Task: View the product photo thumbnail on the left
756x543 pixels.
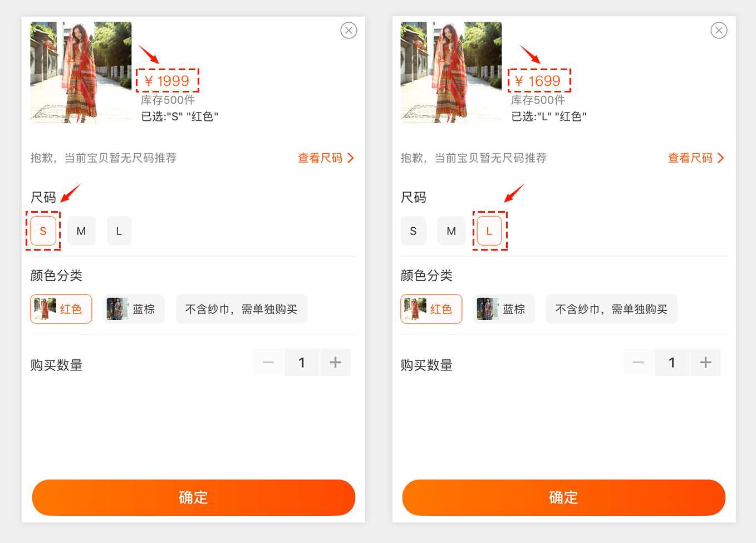Action: (80, 72)
